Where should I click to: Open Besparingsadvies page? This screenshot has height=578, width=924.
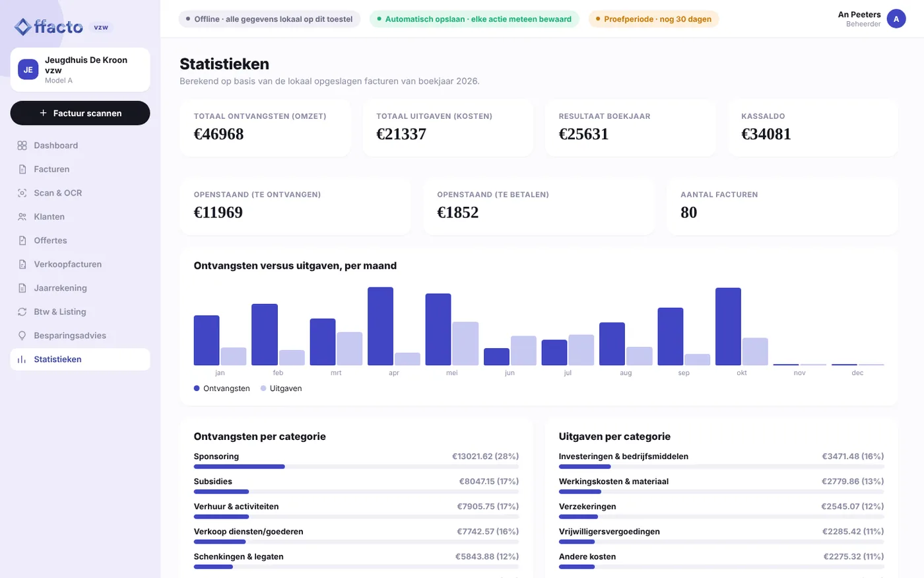[x=80, y=336]
